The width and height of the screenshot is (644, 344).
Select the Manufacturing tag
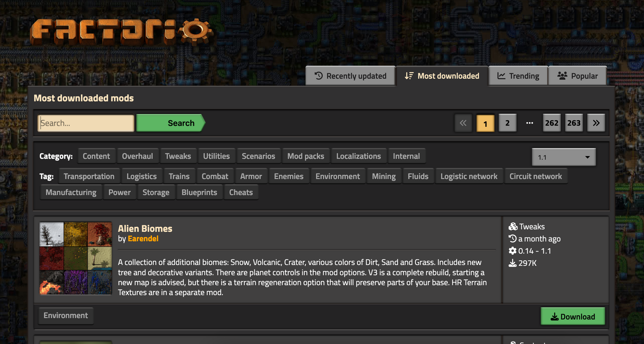click(71, 192)
